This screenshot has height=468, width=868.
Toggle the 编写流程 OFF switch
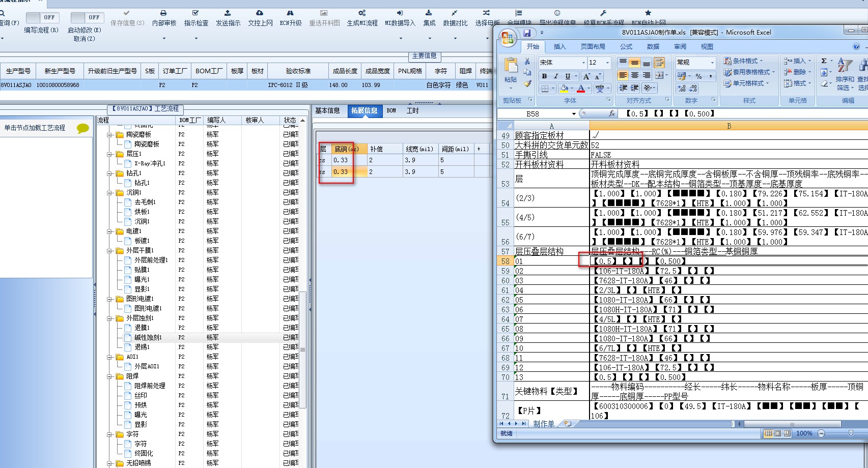point(42,18)
